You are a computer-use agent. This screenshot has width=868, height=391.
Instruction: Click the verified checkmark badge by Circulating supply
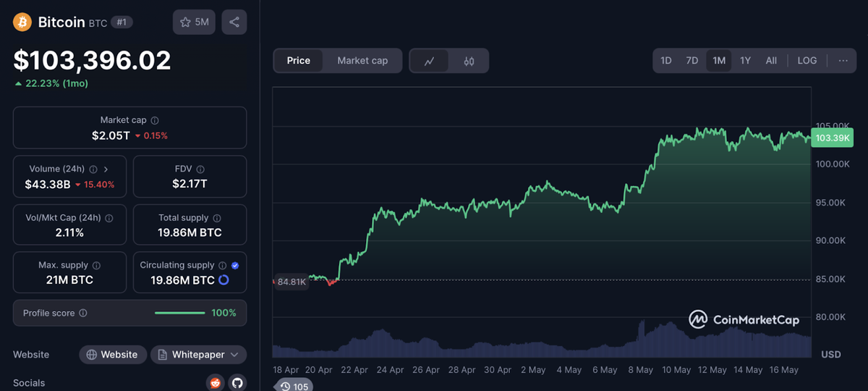pyautogui.click(x=235, y=265)
